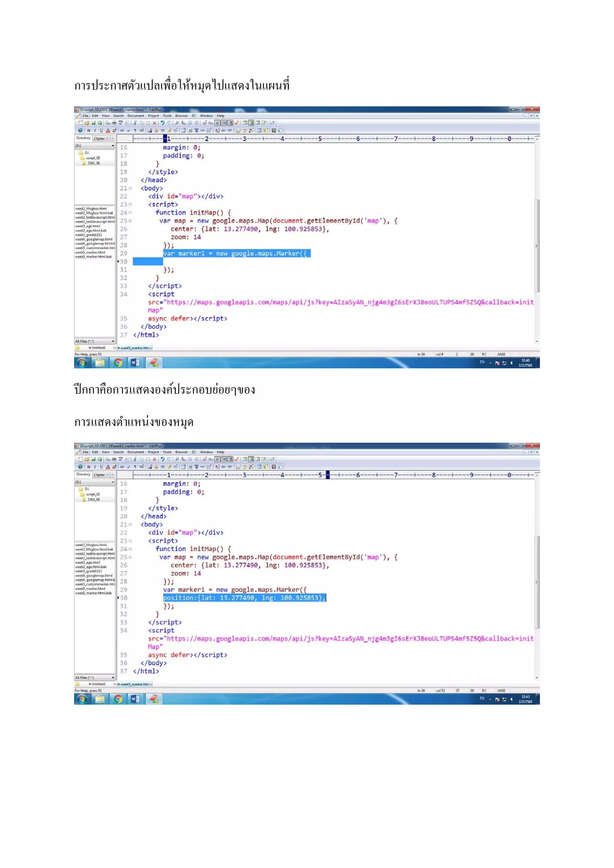Viewport: 614px width, 868px height.
Task: Click the Print icon in upper EditPlus window
Action: point(114,123)
